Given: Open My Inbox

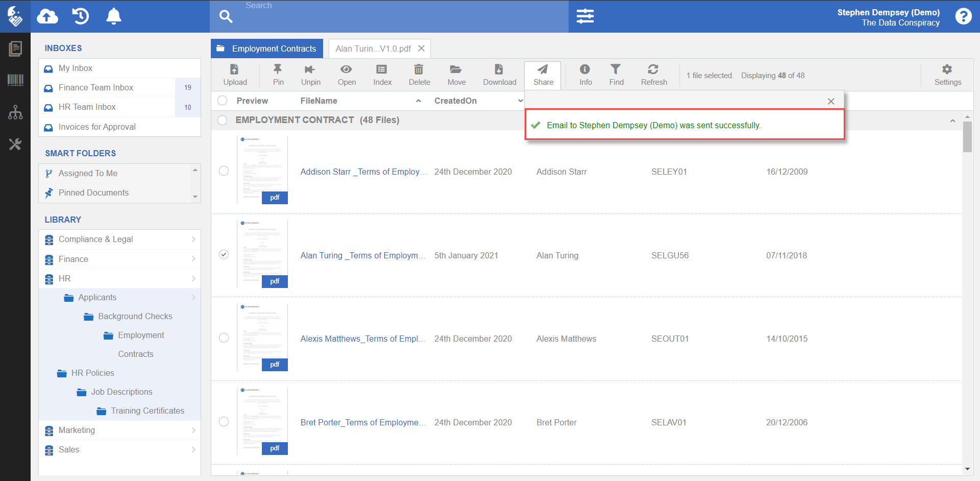Looking at the screenshot, I should (119, 68).
